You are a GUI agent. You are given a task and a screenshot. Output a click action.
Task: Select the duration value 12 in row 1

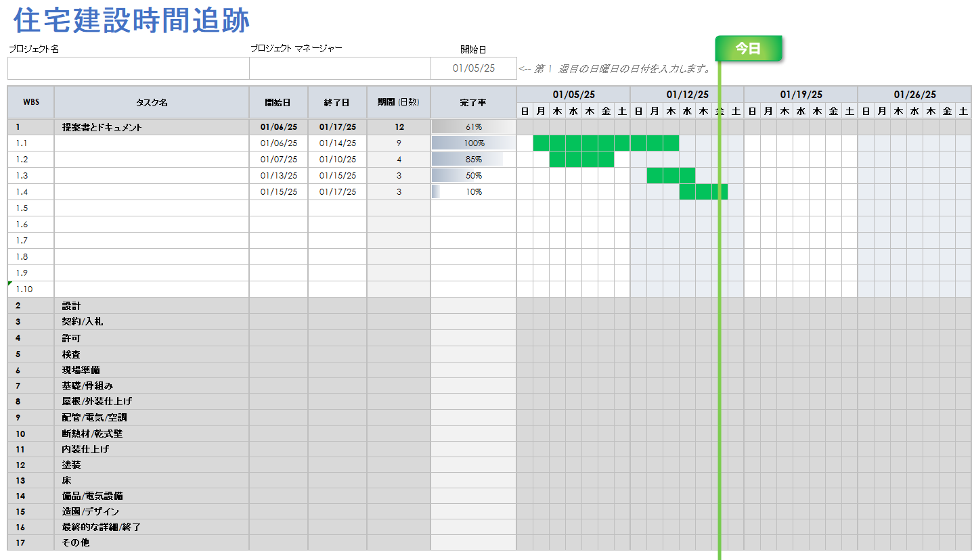point(399,127)
